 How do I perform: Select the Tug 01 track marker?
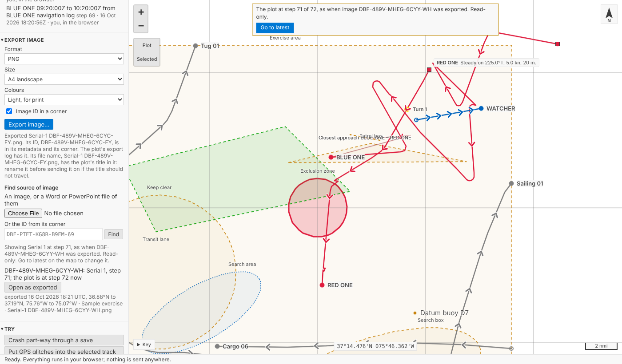(195, 46)
